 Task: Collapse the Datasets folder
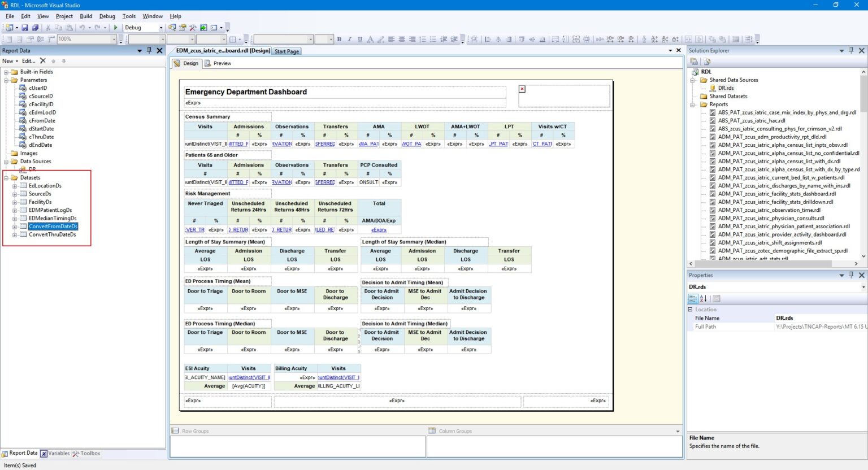6,177
